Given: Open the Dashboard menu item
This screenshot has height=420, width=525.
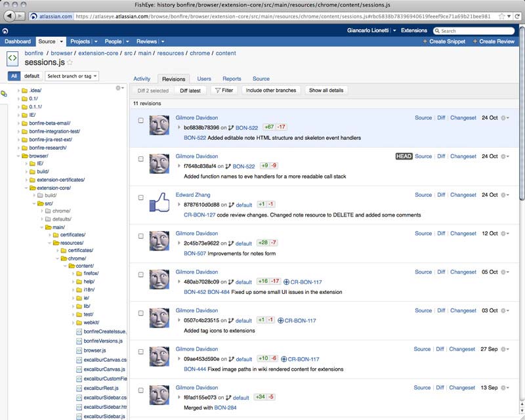Looking at the screenshot, I should coord(18,41).
